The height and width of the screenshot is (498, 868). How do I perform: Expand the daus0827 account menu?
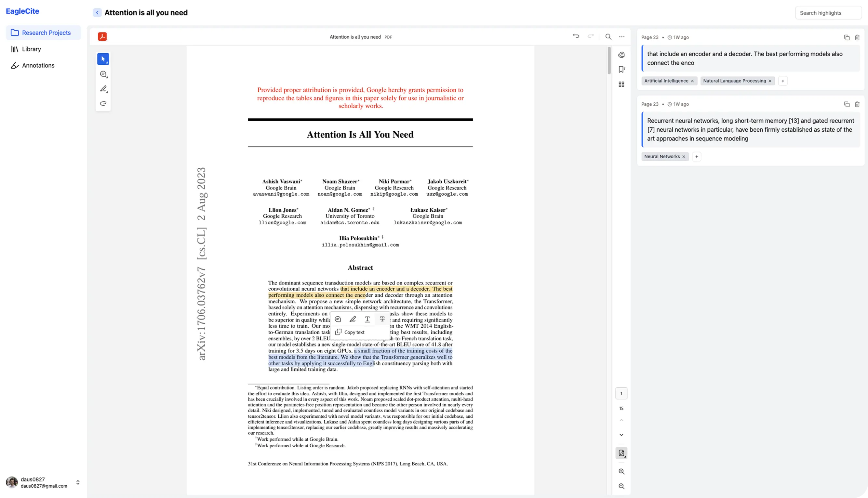click(78, 482)
